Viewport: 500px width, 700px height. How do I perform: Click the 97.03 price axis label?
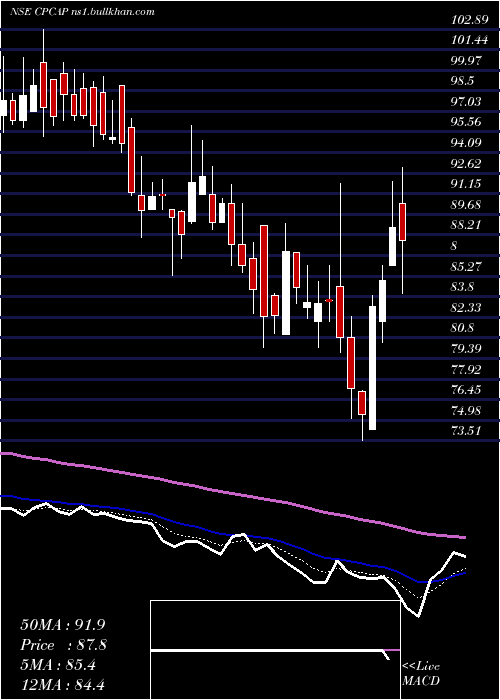coord(466,102)
